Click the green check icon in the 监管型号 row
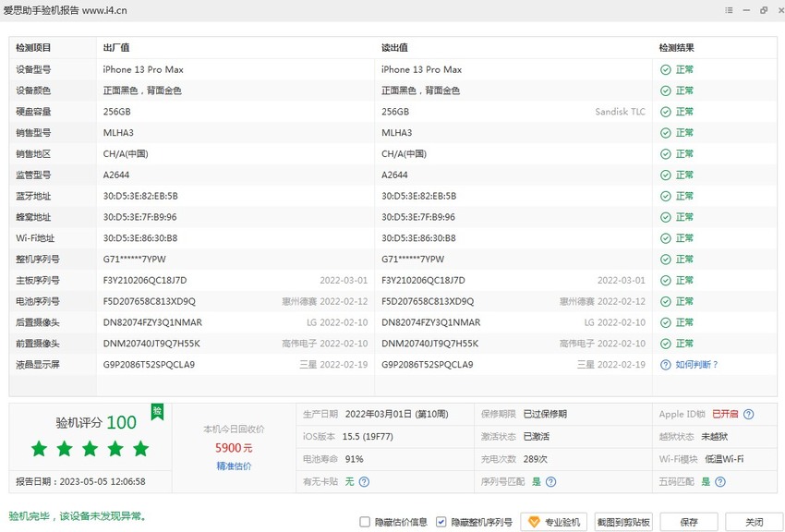The image size is (785, 532). (x=665, y=175)
